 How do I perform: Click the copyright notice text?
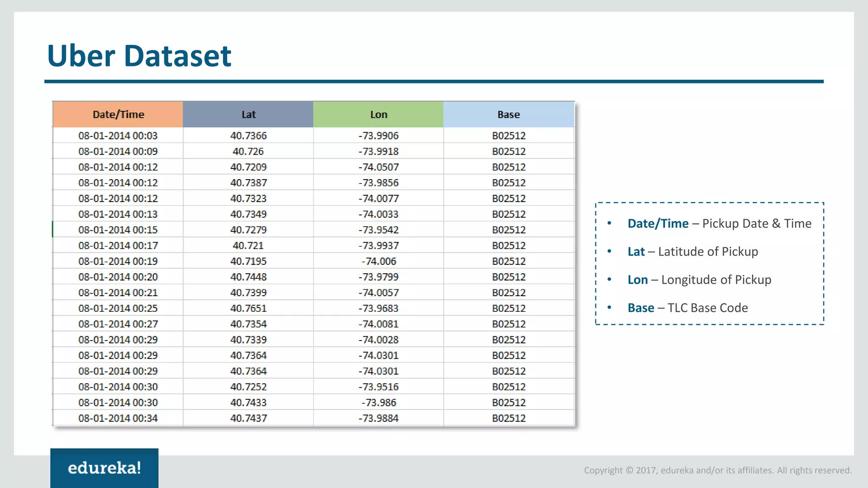pos(718,470)
